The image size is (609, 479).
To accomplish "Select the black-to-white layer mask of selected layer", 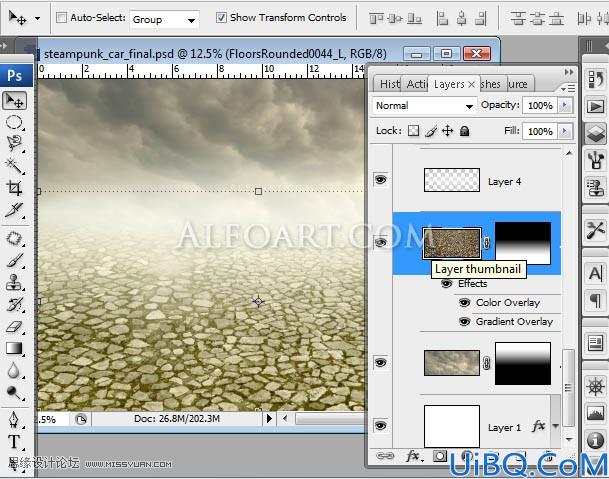I will click(523, 243).
